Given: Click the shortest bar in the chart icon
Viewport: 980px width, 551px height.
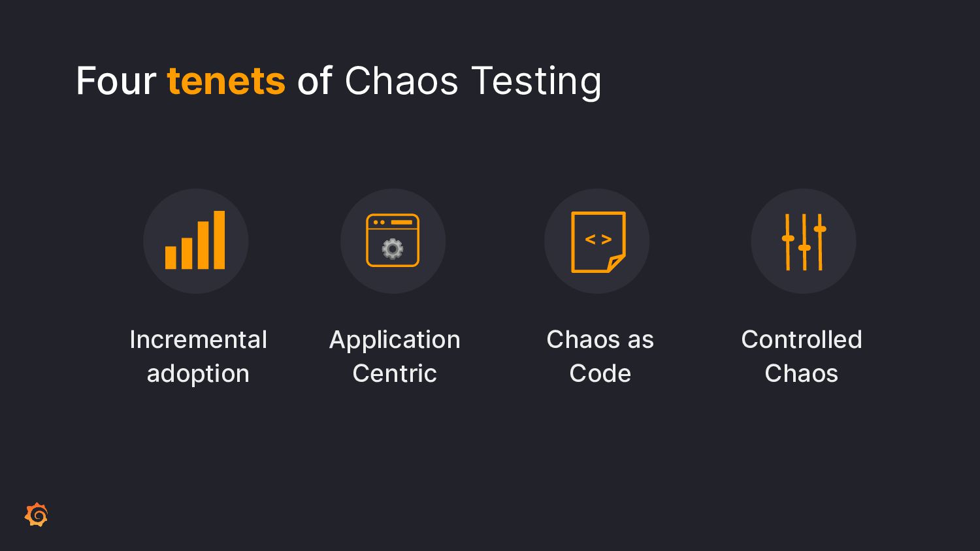Looking at the screenshot, I should click(171, 258).
